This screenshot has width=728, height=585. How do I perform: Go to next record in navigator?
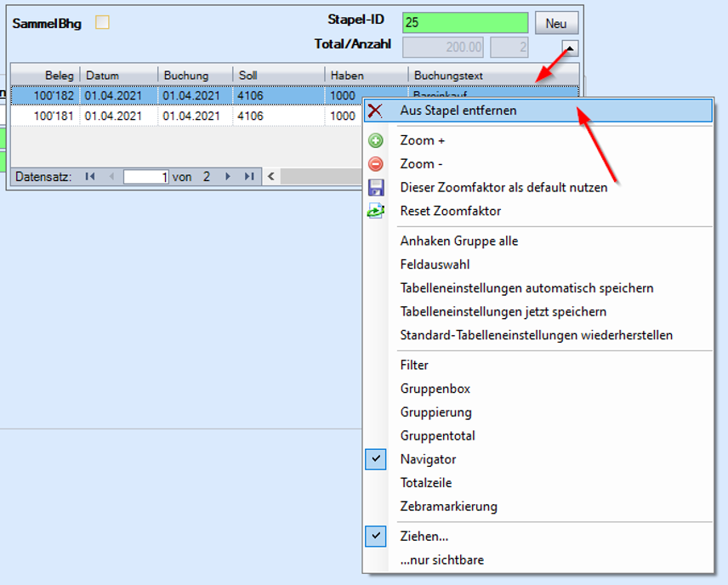[228, 176]
